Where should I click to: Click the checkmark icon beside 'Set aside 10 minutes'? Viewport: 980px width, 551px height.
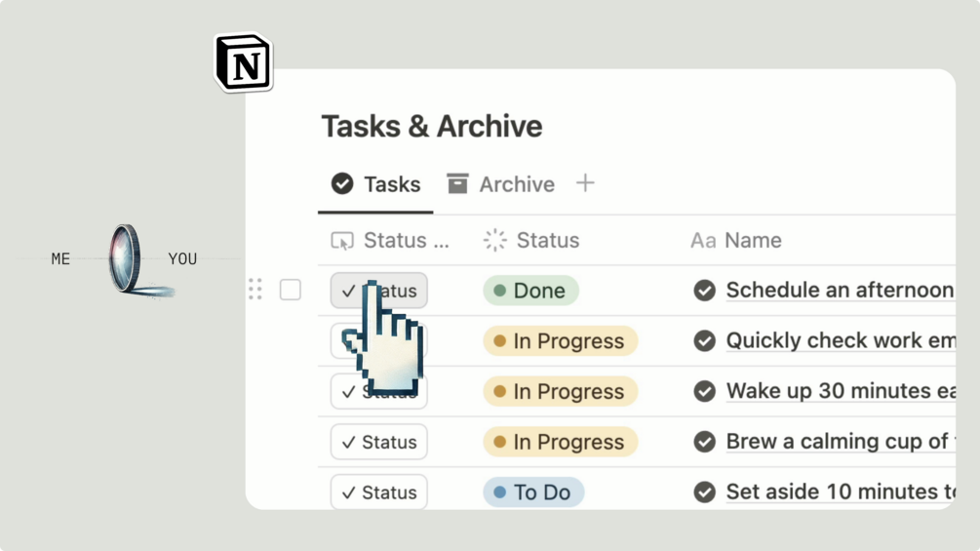[704, 492]
